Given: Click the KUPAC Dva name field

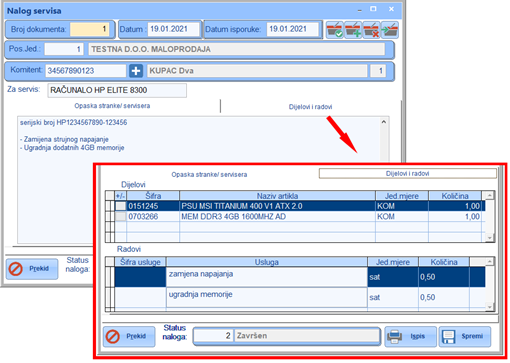Looking at the screenshot, I should [257, 71].
